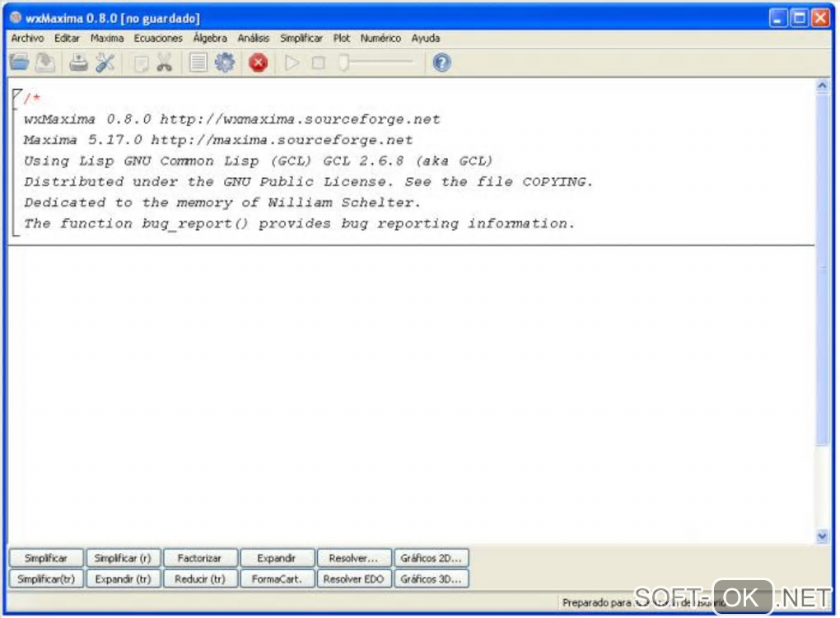This screenshot has width=840, height=618.
Task: Click the Expandir button
Action: [277, 558]
